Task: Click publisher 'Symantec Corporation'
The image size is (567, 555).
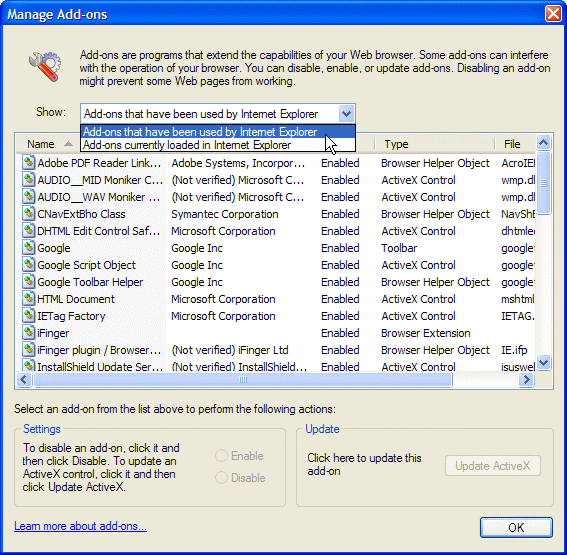Action: pos(225,214)
